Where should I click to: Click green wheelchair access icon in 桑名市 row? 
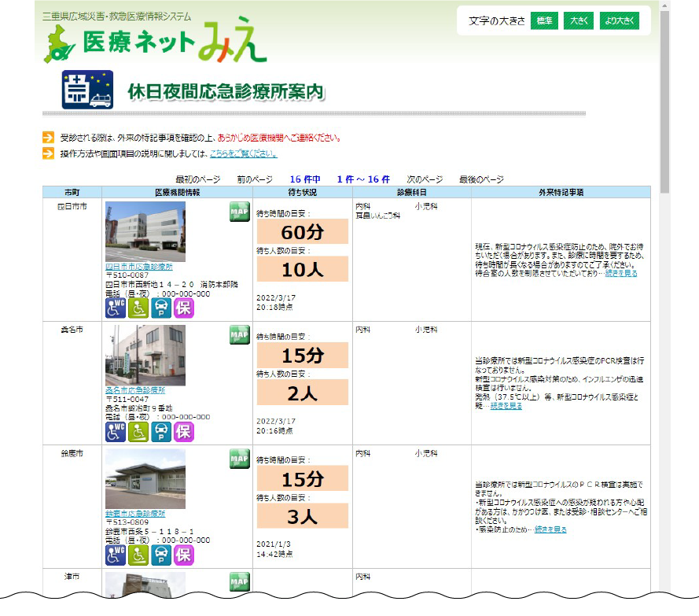(138, 432)
